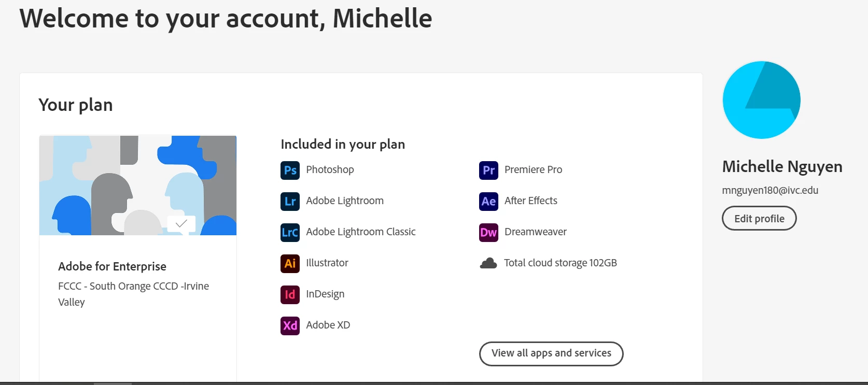This screenshot has width=868, height=385.
Task: Click the Your plan heading
Action: (76, 105)
